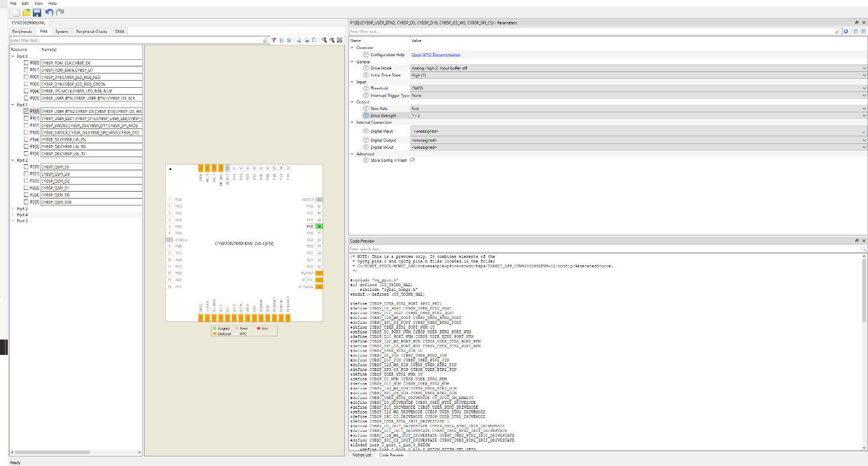Open an existing file with folder icon
The width and height of the screenshot is (868, 466).
(26, 12)
